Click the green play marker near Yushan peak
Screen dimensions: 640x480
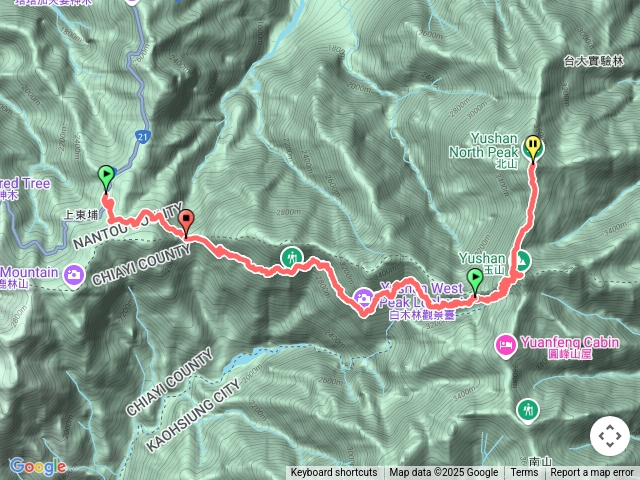point(475,280)
